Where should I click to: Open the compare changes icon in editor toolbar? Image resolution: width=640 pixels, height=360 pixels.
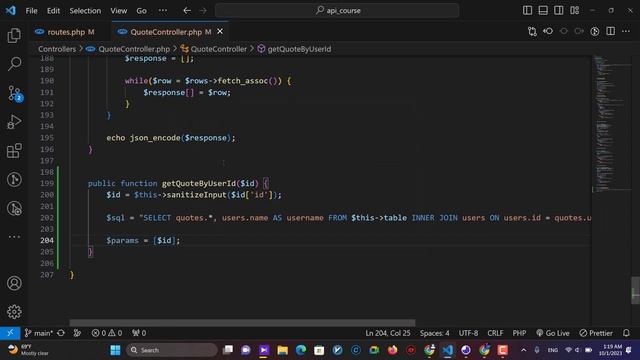pyautogui.click(x=532, y=31)
